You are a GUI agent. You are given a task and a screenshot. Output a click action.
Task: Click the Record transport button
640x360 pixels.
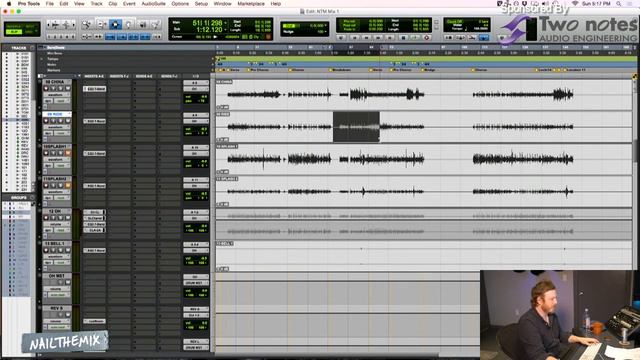click(427, 38)
